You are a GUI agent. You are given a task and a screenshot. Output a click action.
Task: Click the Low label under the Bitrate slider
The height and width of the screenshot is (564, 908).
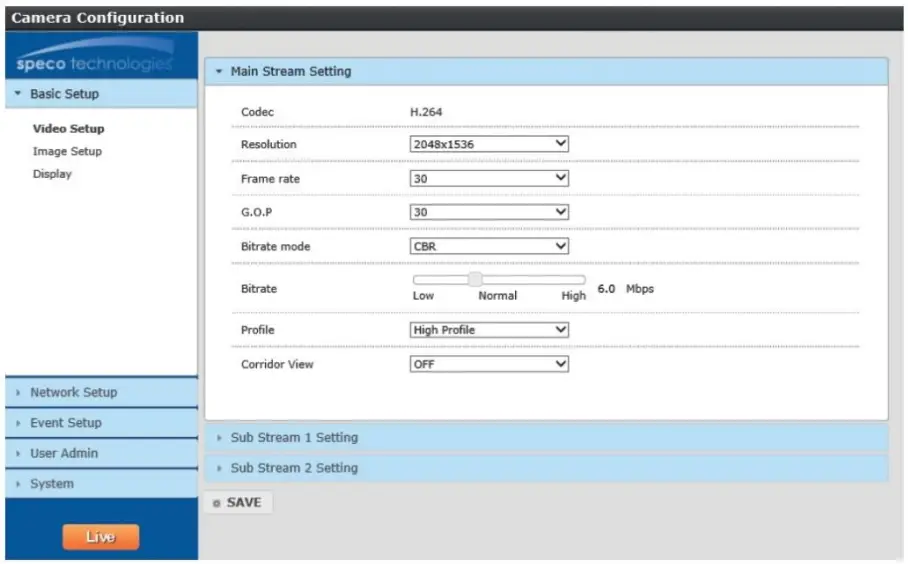point(423,296)
